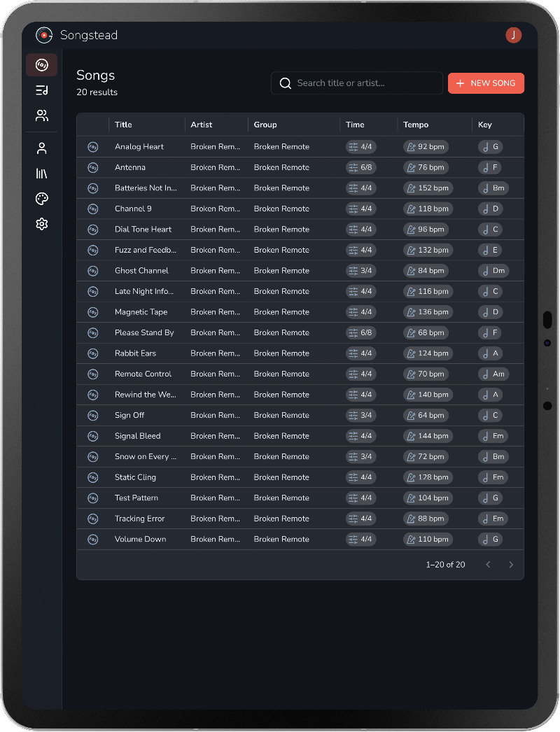Click the E key chip
Viewport: 560px width, 732px height.
tap(490, 251)
